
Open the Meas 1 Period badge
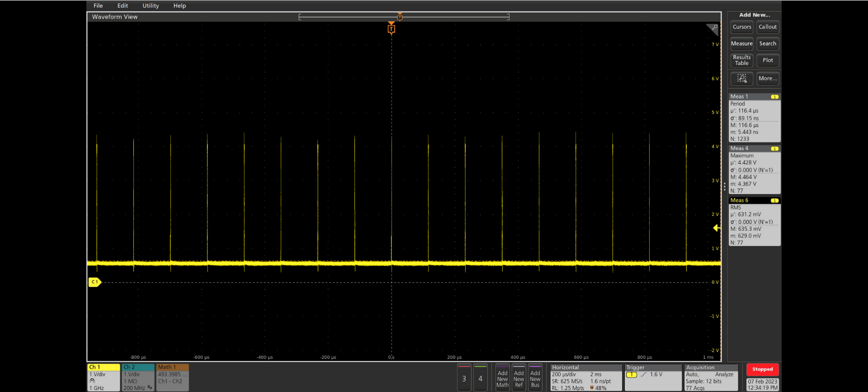(x=754, y=118)
